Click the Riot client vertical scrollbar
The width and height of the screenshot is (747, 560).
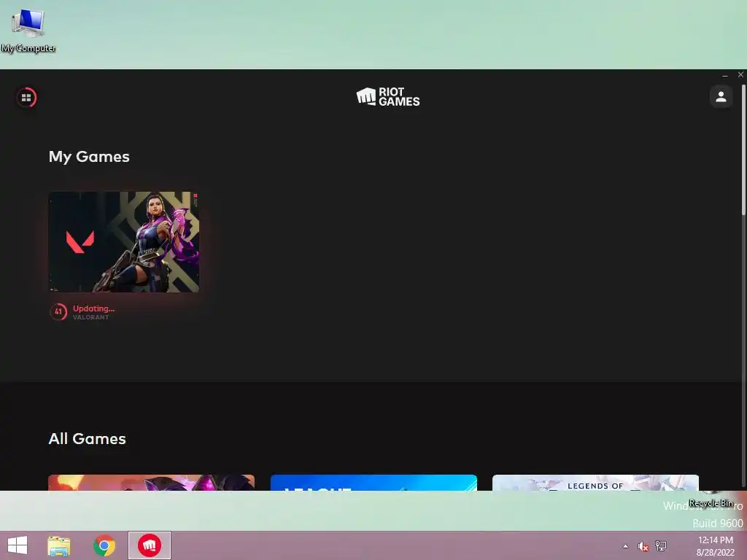click(x=743, y=150)
